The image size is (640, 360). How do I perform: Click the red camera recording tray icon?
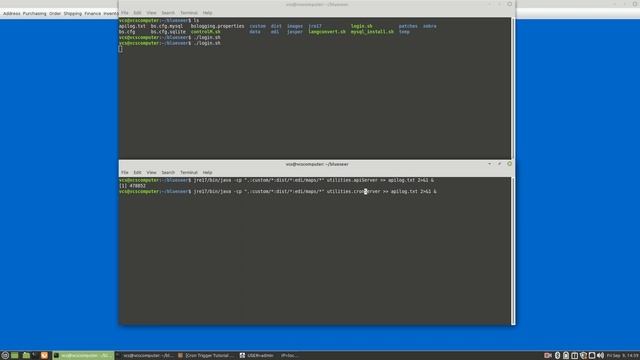pos(548,356)
